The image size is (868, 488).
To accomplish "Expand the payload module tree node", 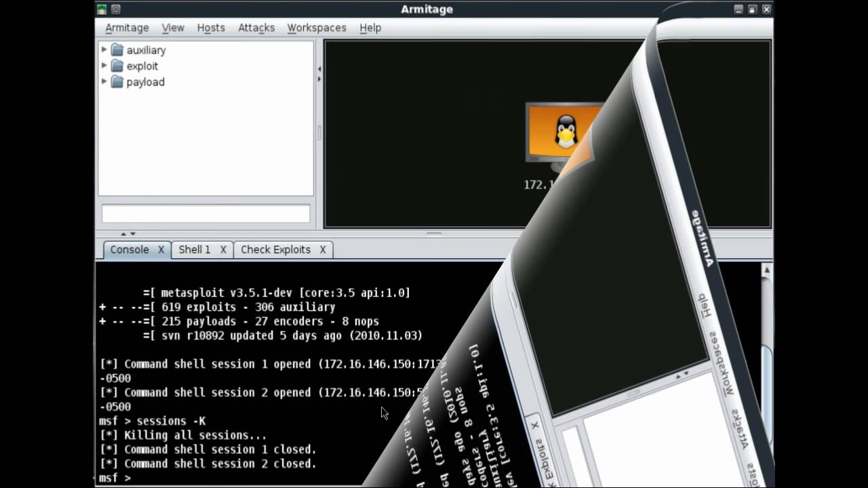I will [x=104, y=81].
